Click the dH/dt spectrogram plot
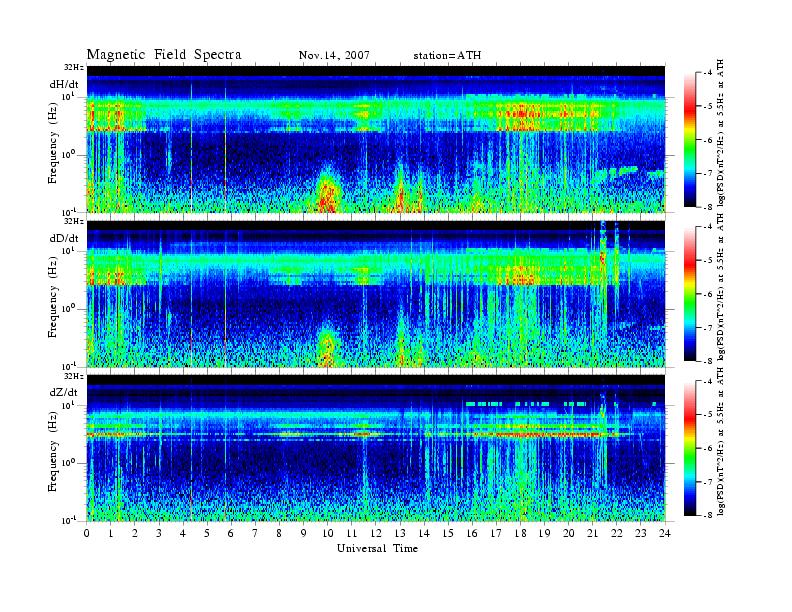792x612 pixels. (x=376, y=139)
